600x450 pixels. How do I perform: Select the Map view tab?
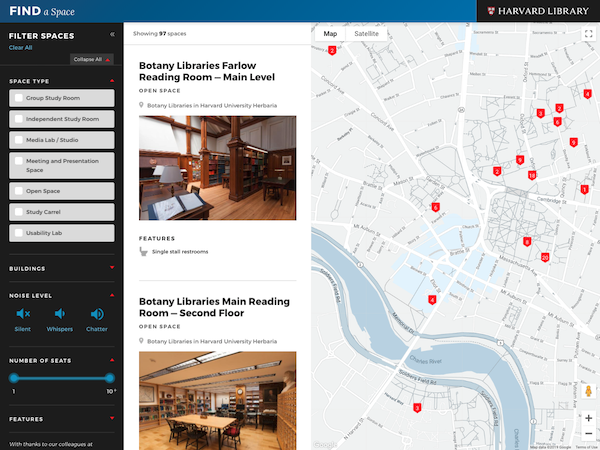pyautogui.click(x=330, y=34)
